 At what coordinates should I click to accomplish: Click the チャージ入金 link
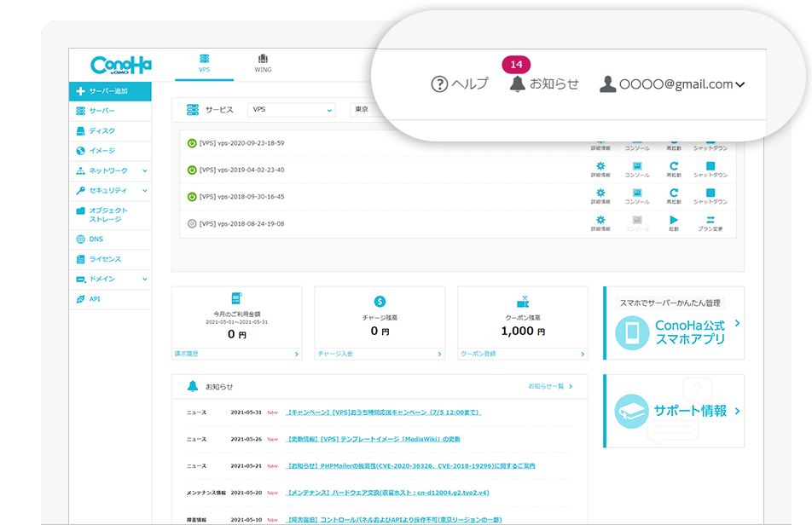335,353
